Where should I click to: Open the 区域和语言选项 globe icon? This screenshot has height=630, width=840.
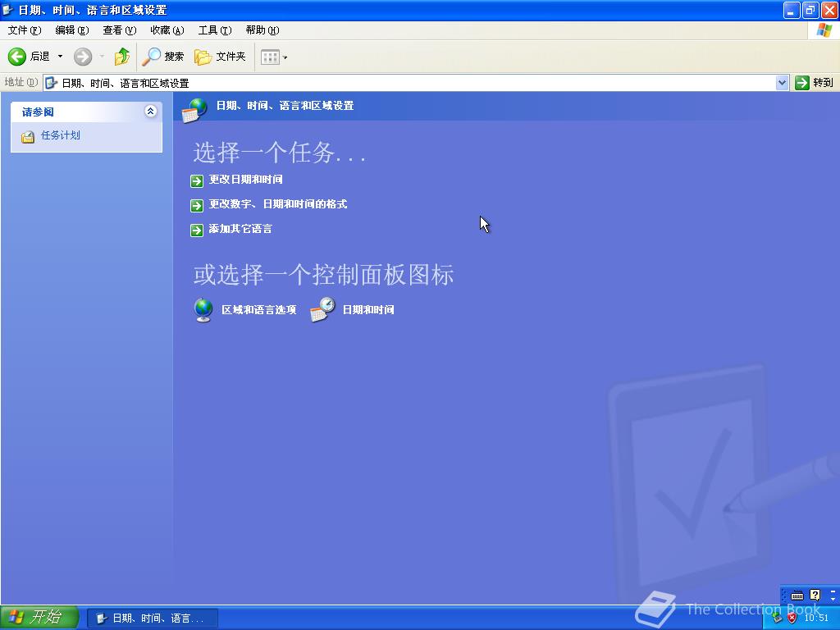(x=203, y=309)
